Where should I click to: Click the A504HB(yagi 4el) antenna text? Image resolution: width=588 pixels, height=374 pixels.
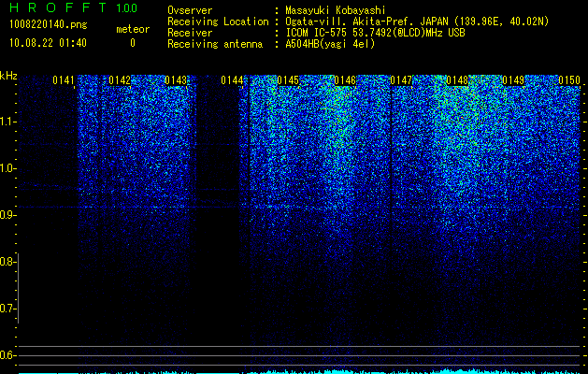click(330, 44)
